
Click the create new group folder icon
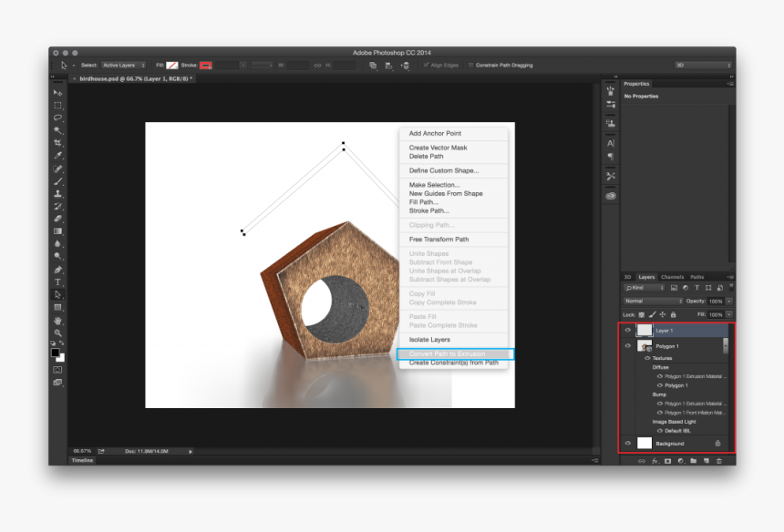pos(693,461)
